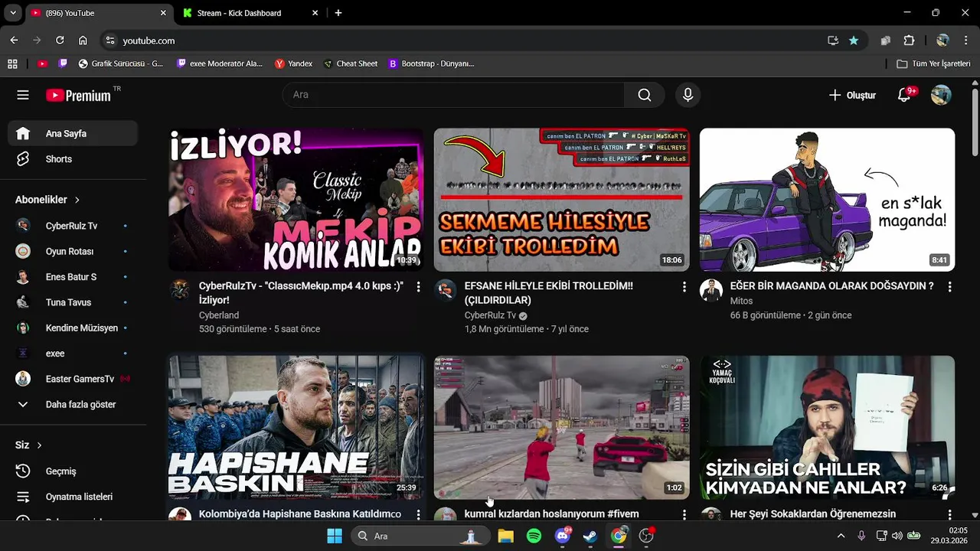Image resolution: width=980 pixels, height=551 pixels.
Task: Click the search magnifier button
Action: 645,95
